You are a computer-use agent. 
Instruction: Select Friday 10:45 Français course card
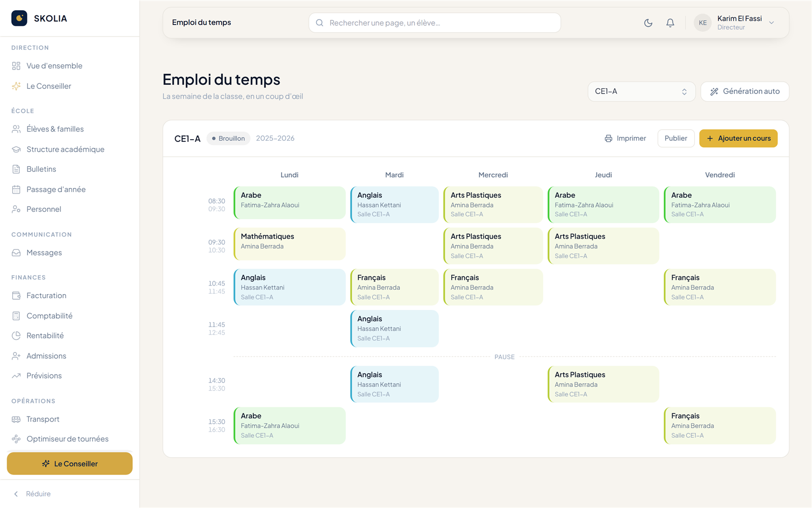(720, 288)
